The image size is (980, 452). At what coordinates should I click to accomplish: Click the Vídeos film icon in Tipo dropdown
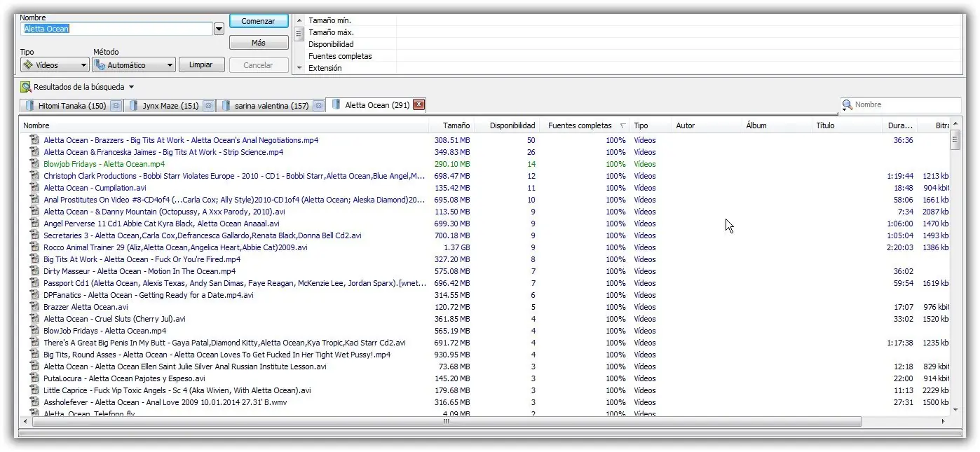28,65
